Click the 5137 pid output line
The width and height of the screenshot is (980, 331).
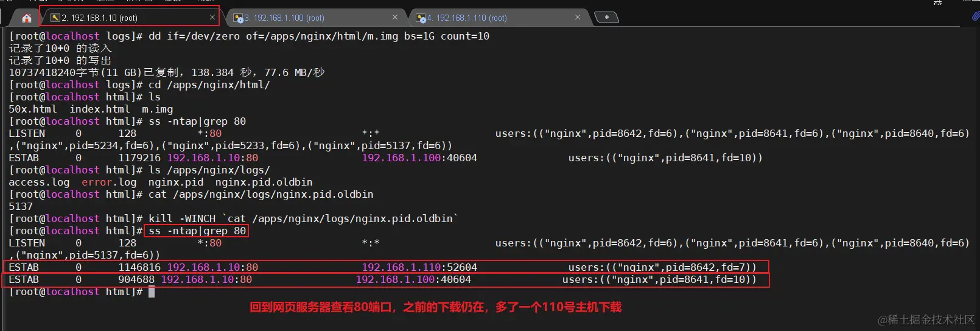[21, 206]
